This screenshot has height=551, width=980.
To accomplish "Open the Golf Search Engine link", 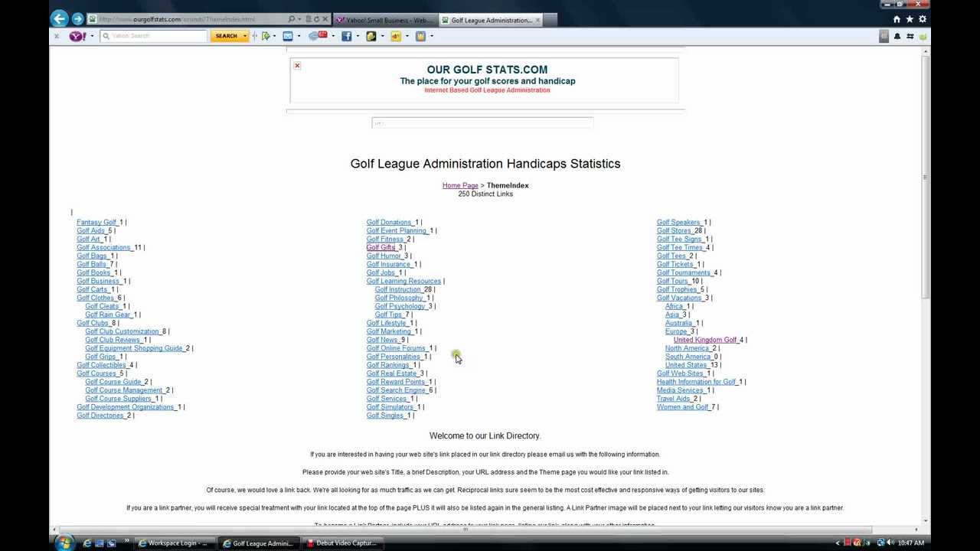I will [397, 390].
